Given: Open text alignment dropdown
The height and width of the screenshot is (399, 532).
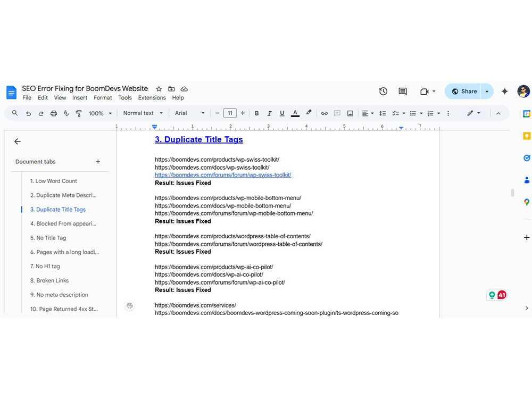Looking at the screenshot, I should (368, 113).
